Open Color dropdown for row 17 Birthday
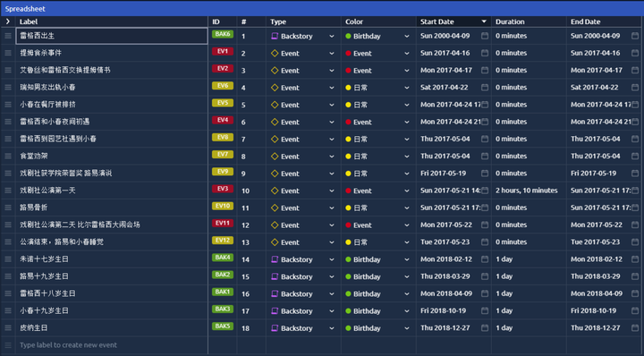This screenshot has width=644, height=356. coord(407,311)
